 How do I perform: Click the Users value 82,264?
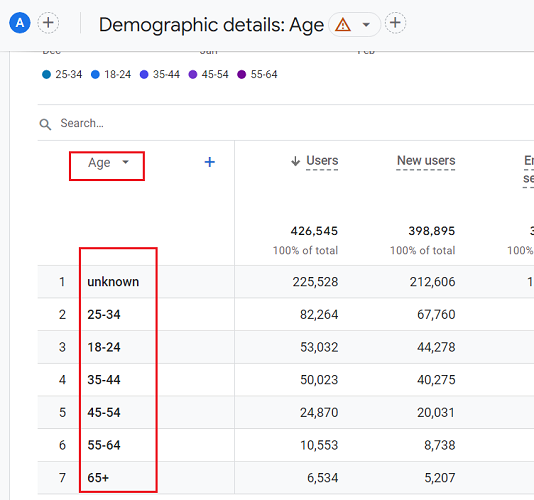319,315
